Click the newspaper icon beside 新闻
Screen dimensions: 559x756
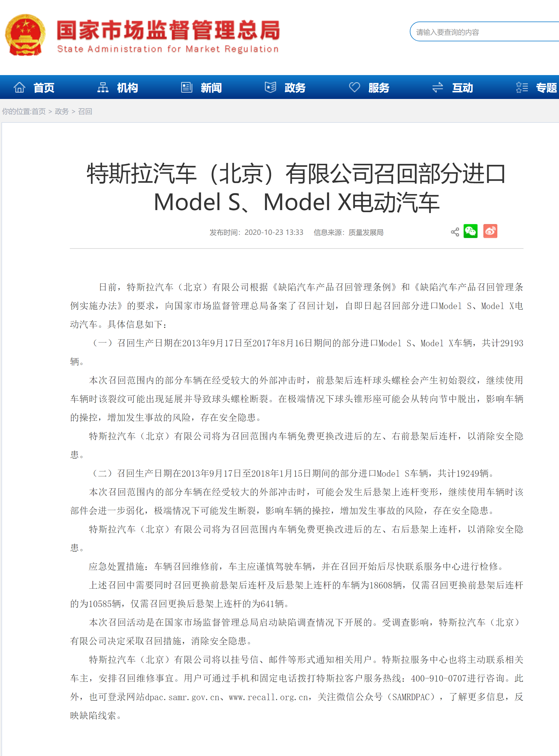pos(186,87)
